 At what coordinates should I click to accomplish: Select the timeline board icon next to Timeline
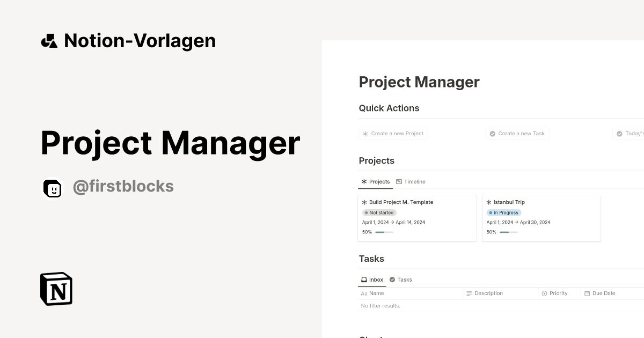398,181
